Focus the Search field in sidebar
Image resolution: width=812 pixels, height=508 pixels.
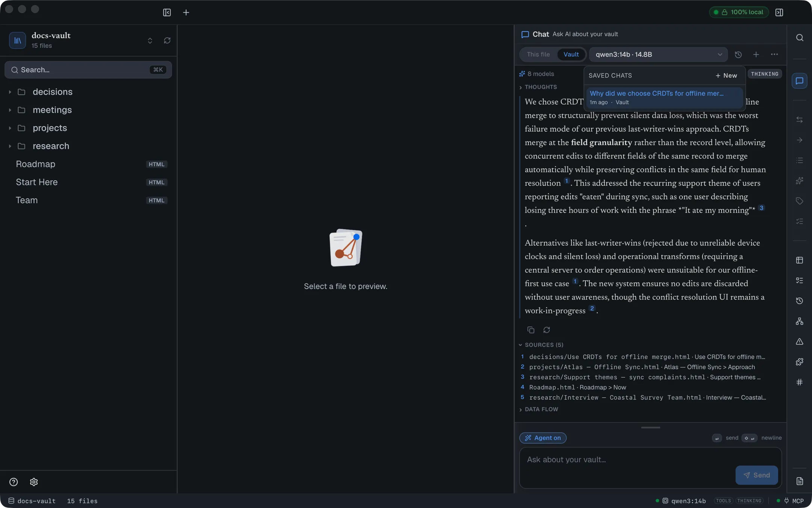click(88, 70)
